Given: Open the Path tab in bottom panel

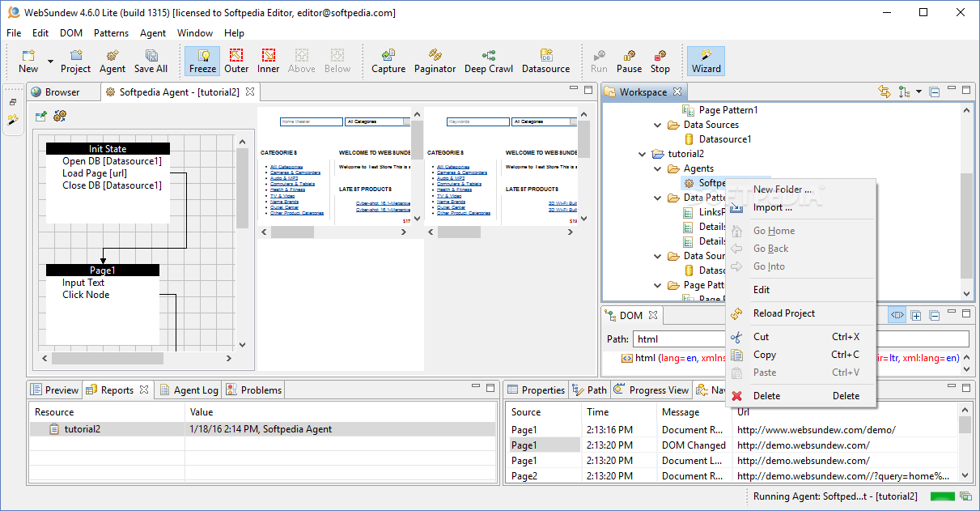Looking at the screenshot, I should point(589,390).
